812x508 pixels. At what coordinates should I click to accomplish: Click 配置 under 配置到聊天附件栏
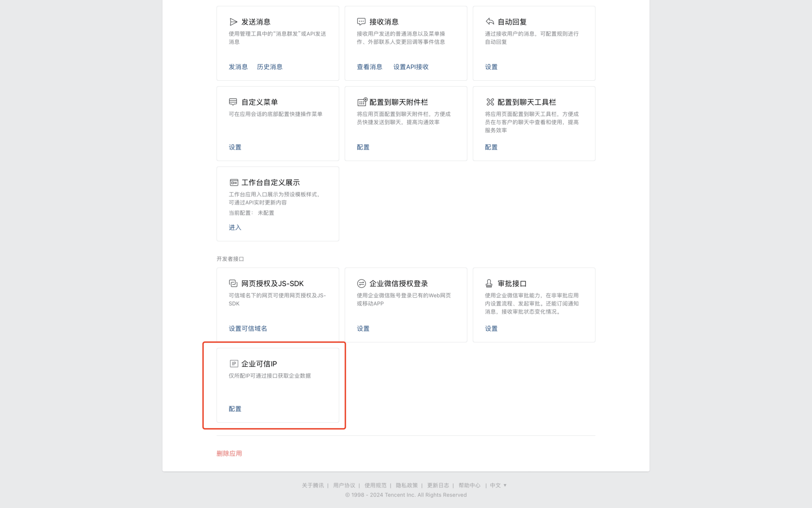point(363,147)
